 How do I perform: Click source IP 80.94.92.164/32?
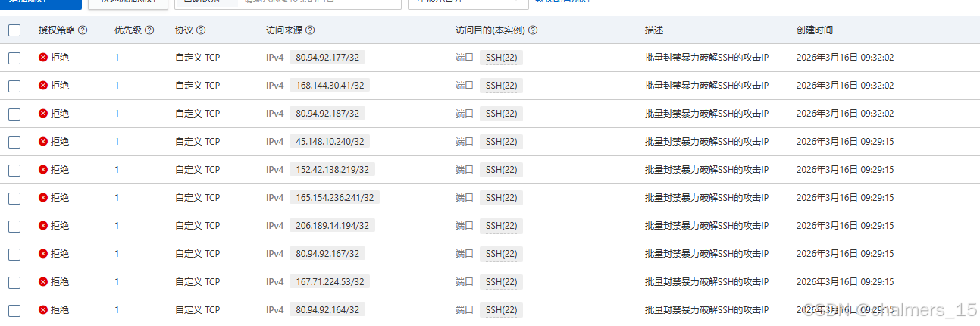point(328,310)
